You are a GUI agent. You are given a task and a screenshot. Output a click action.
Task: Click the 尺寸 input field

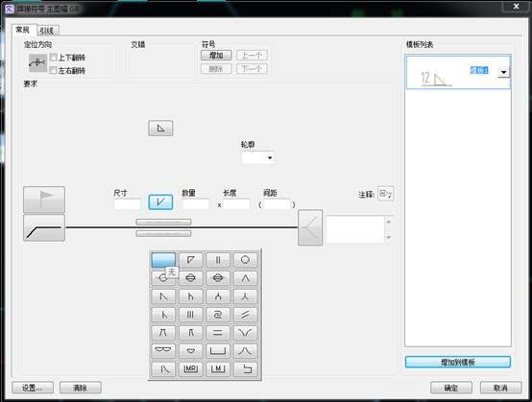pos(127,204)
